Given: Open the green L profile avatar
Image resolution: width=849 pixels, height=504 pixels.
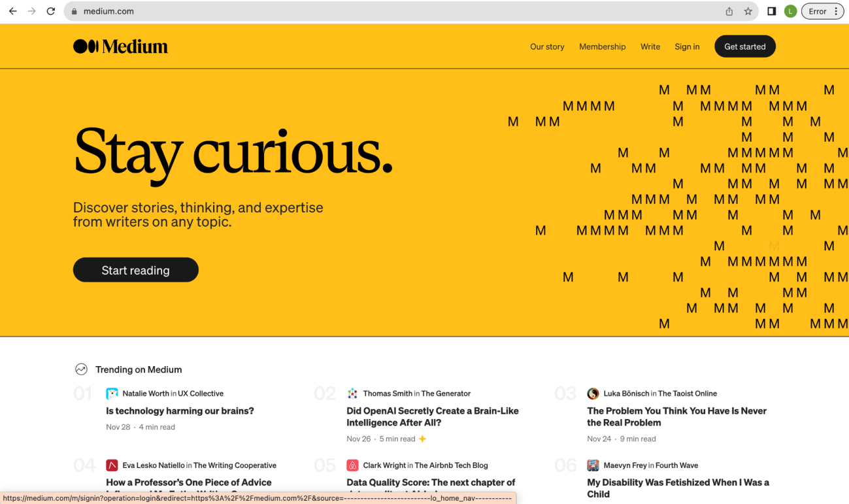Looking at the screenshot, I should pyautogui.click(x=790, y=11).
